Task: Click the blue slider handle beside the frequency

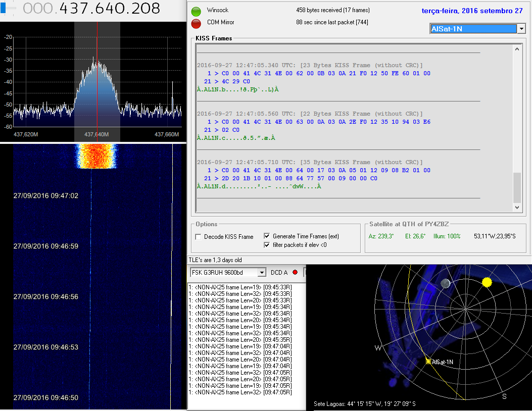Action: pos(4,9)
